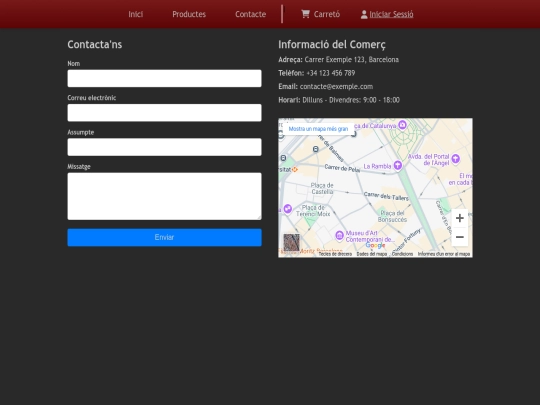Click the Contacta'ns heading
540x405 pixels.
click(x=95, y=44)
